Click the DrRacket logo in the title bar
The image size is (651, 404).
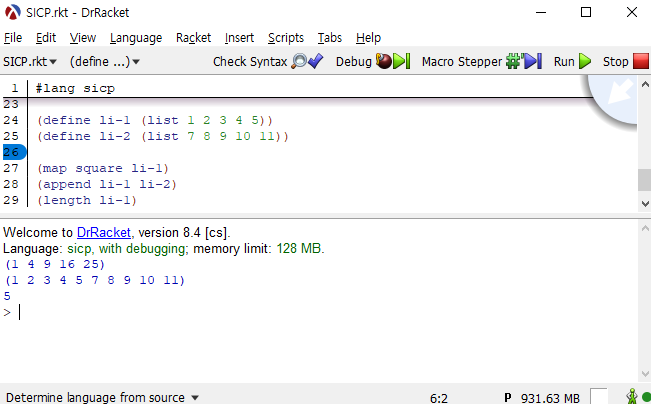pos(13,12)
